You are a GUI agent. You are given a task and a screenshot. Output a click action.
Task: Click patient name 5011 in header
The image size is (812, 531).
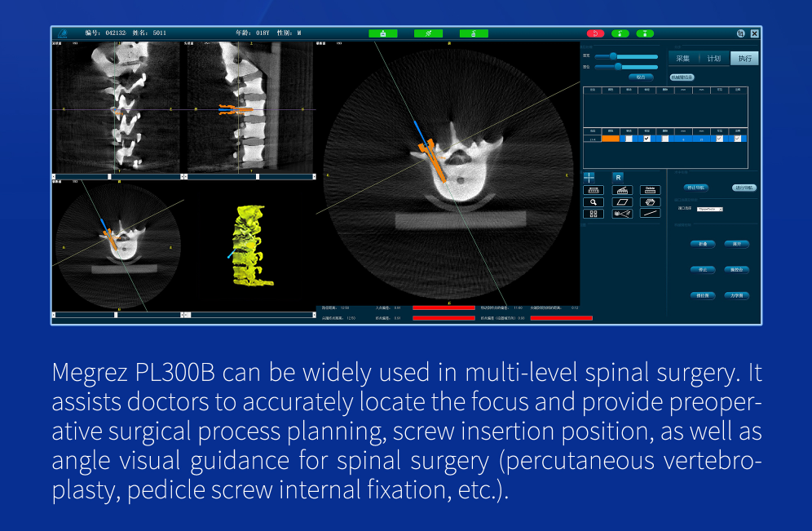point(160,33)
